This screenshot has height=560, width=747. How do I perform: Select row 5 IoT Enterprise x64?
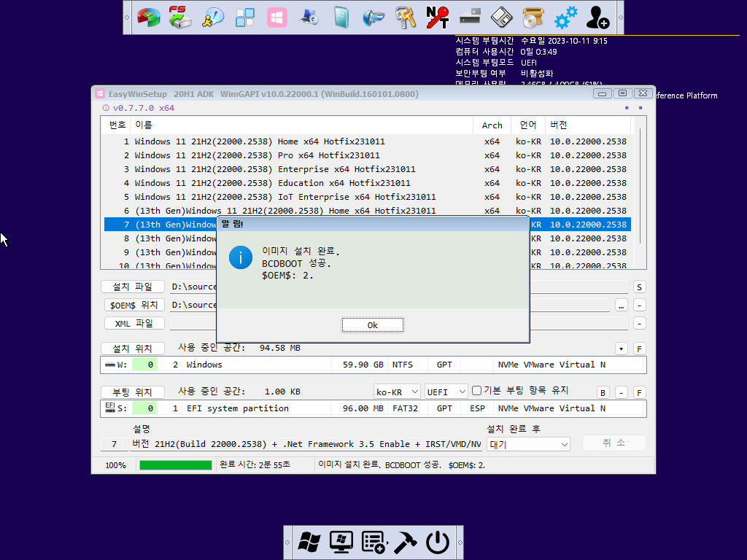click(368, 197)
